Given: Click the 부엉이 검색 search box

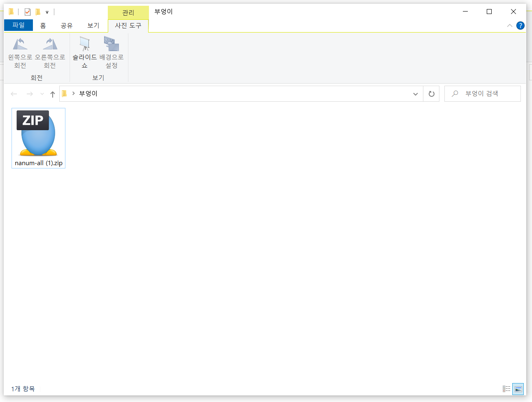Looking at the screenshot, I should pyautogui.click(x=483, y=93).
